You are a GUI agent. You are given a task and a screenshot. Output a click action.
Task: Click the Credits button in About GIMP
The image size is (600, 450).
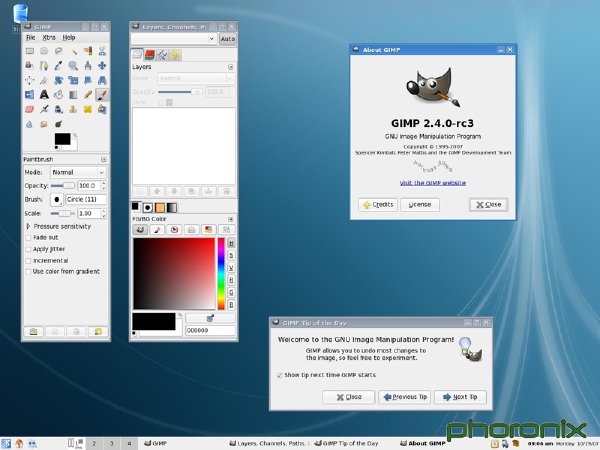click(378, 205)
